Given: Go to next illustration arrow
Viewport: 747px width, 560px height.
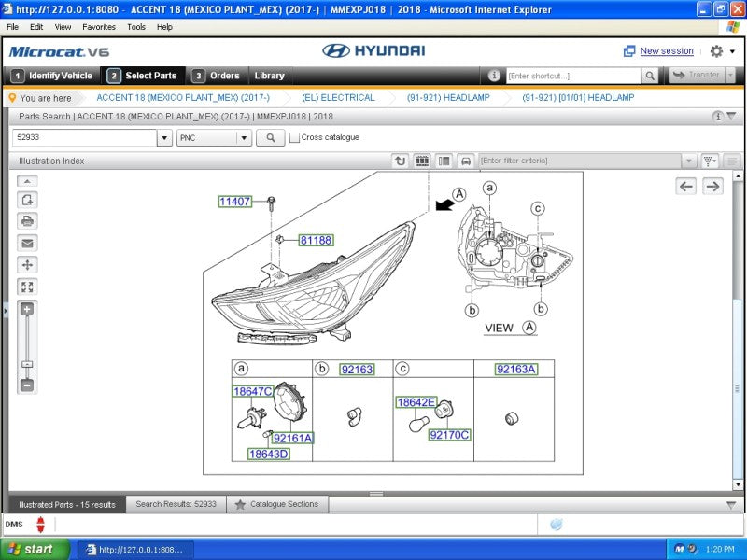Looking at the screenshot, I should (712, 187).
